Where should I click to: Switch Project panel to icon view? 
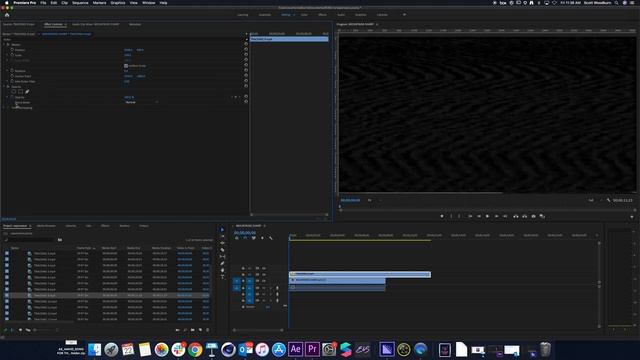pos(20,330)
